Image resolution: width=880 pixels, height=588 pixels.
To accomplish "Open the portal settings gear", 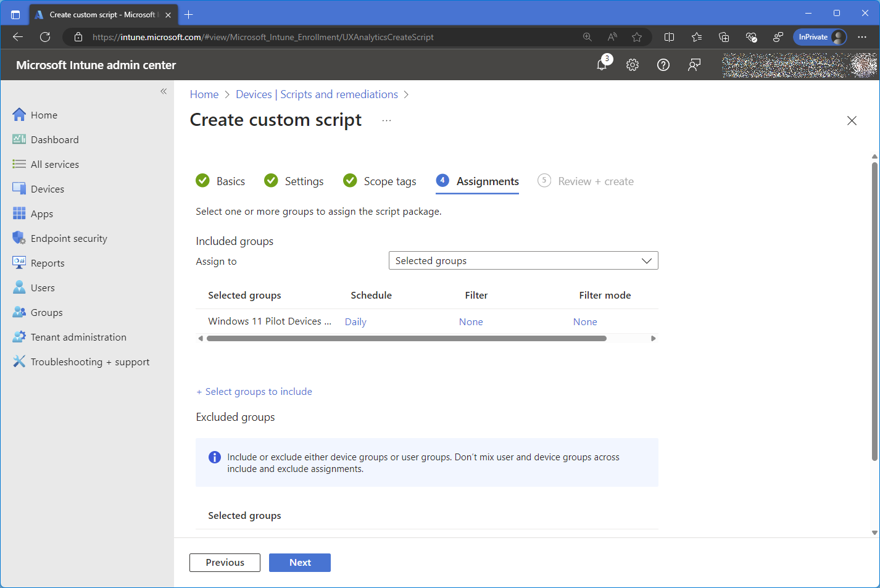I will pyautogui.click(x=633, y=65).
